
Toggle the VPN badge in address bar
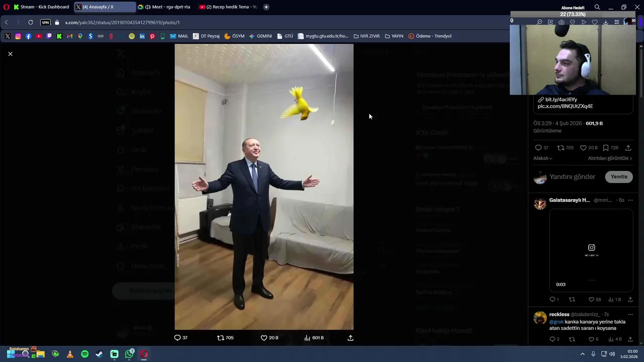[x=45, y=23]
